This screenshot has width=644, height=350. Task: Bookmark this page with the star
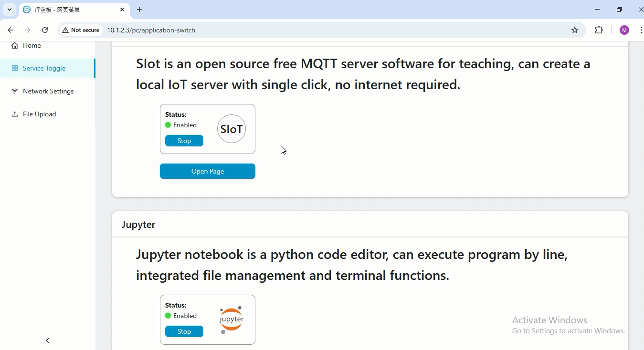(575, 30)
